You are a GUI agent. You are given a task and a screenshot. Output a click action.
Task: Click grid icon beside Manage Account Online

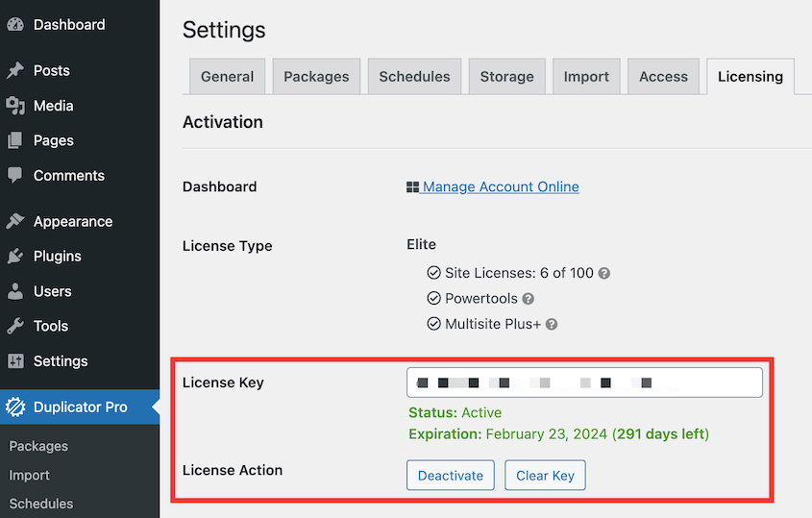(x=412, y=187)
